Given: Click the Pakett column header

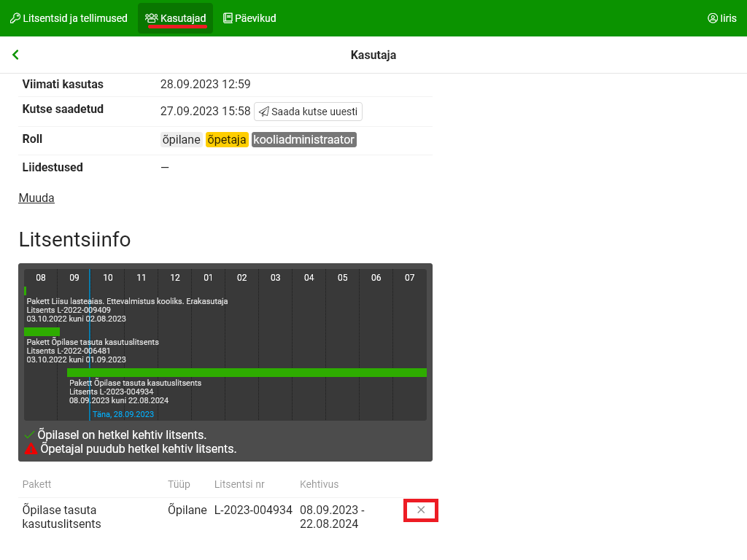Looking at the screenshot, I should (x=36, y=484).
